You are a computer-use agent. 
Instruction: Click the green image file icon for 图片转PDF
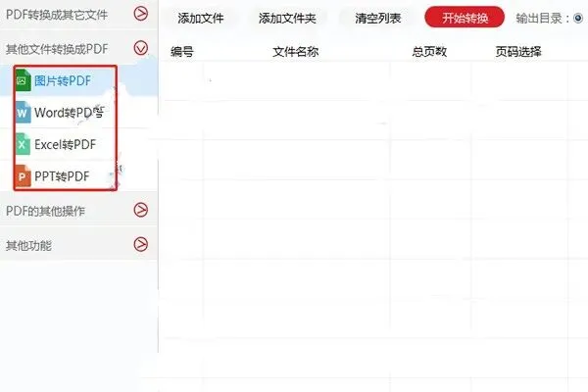23,80
